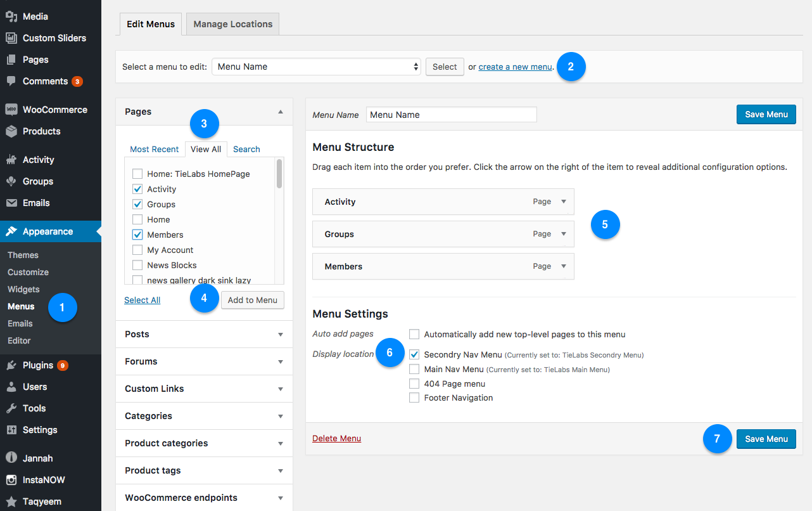Open the Search pages tab
The width and height of the screenshot is (812, 511).
tap(246, 149)
